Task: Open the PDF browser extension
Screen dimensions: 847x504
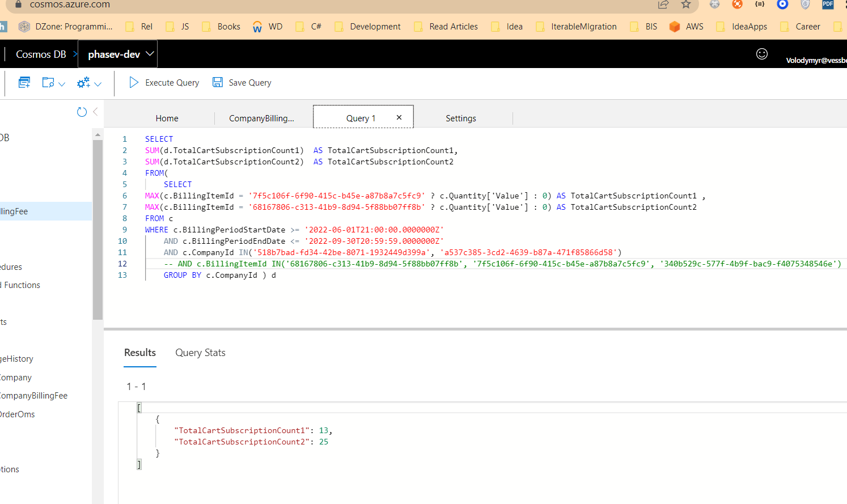Action: coord(828,4)
